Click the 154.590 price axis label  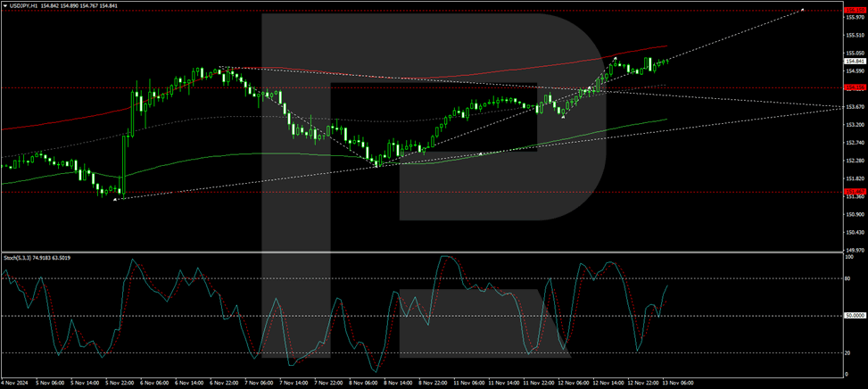(854, 70)
